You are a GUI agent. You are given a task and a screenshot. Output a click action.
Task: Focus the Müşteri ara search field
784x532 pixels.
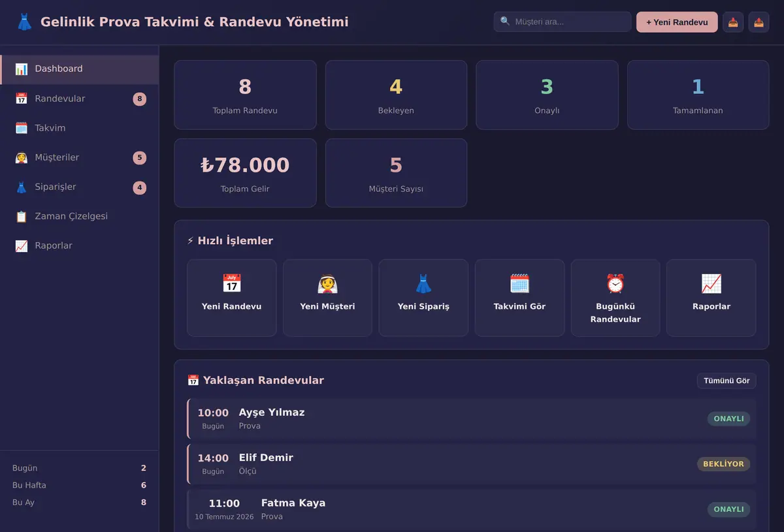(x=563, y=22)
